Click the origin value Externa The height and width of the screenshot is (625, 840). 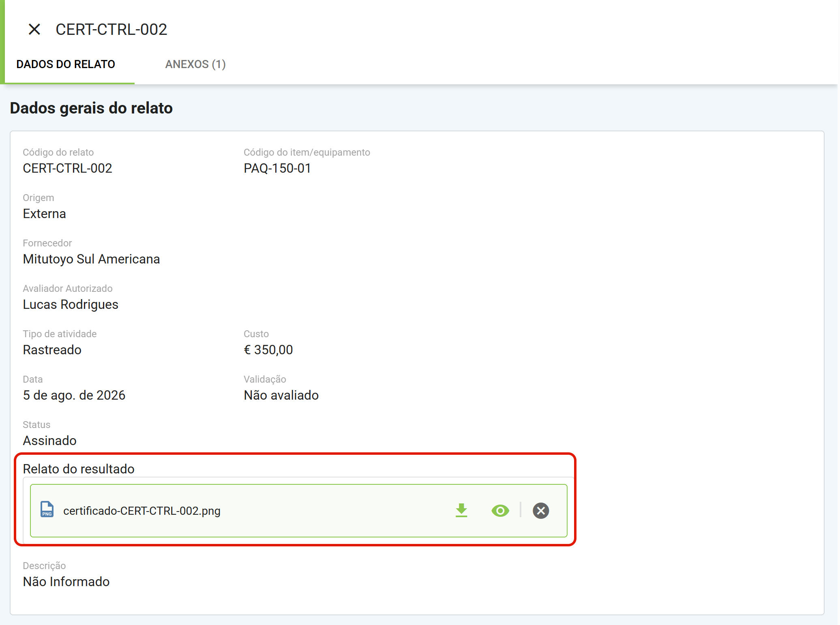pyautogui.click(x=44, y=214)
